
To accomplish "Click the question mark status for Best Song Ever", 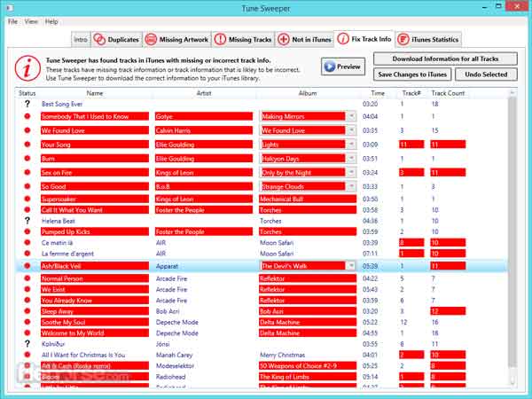I will [x=27, y=104].
